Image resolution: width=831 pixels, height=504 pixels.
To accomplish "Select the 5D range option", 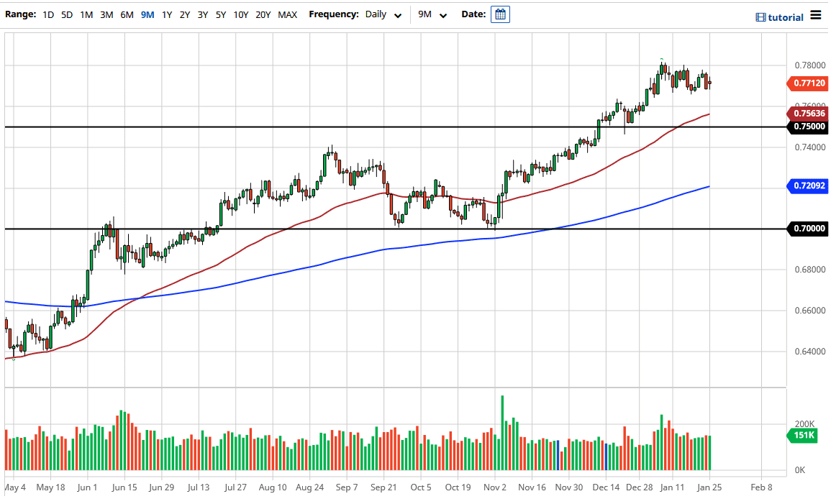I will tap(67, 14).
